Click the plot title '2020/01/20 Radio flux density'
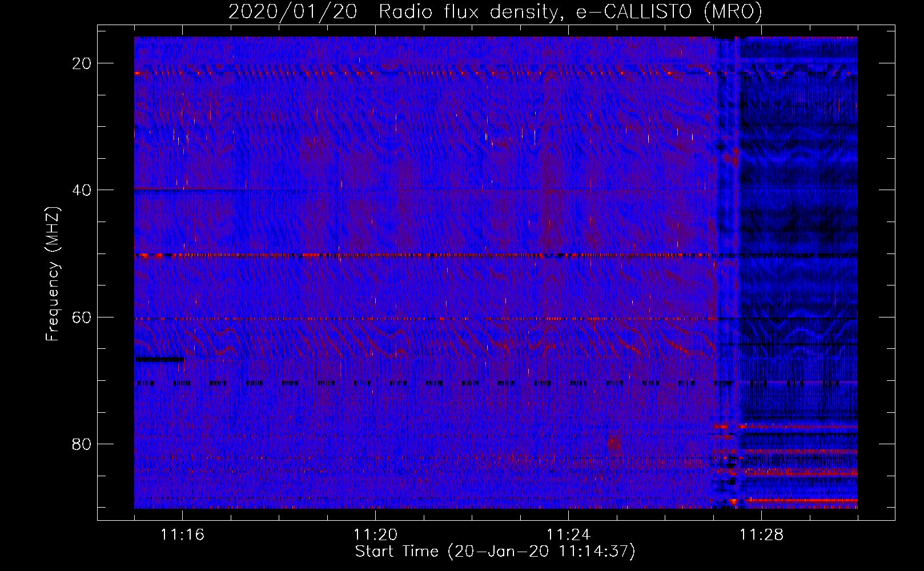The height and width of the screenshot is (571, 924). (x=495, y=11)
